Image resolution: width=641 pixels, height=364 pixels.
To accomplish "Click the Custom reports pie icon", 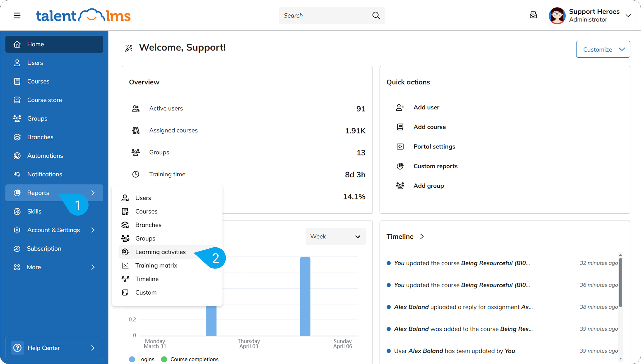I will coord(400,166).
